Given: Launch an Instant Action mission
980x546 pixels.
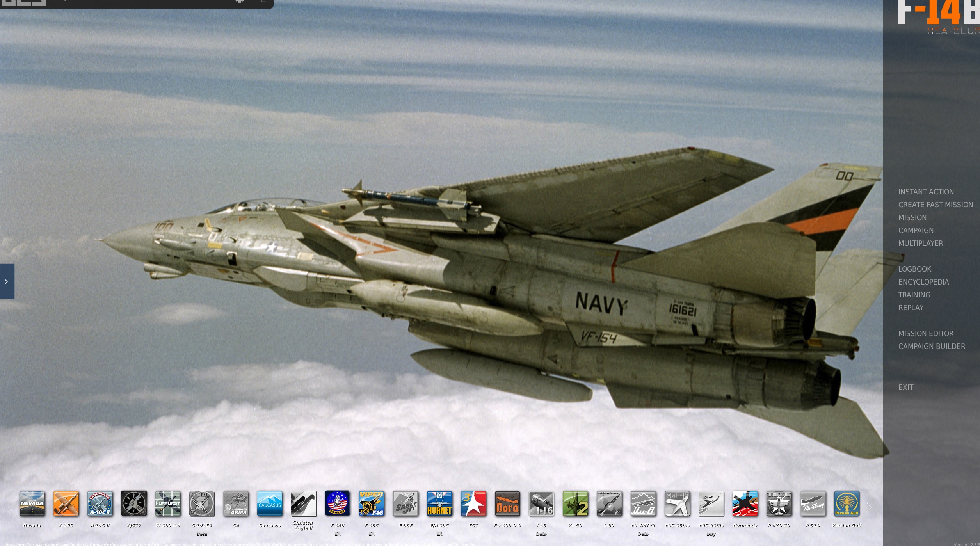Looking at the screenshot, I should click(926, 192).
